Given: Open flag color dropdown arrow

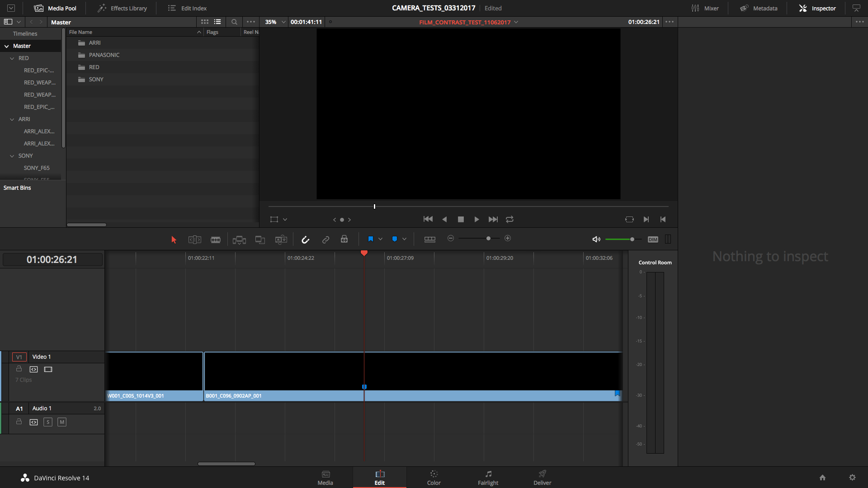Looking at the screenshot, I should tap(380, 239).
